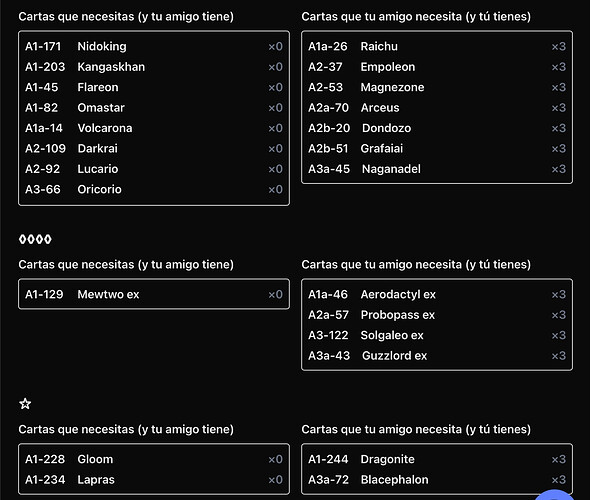Screen dimensions: 590x500
Task: Click on the Naganadel card row
Action: pos(437,169)
